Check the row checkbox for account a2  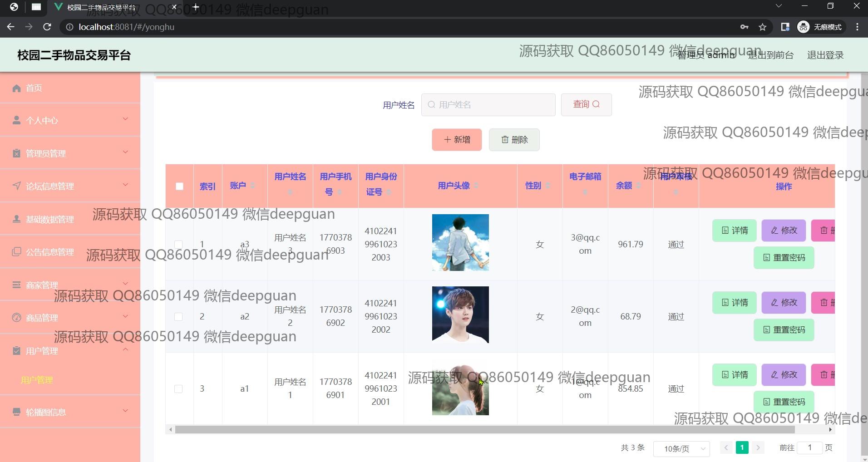178,317
